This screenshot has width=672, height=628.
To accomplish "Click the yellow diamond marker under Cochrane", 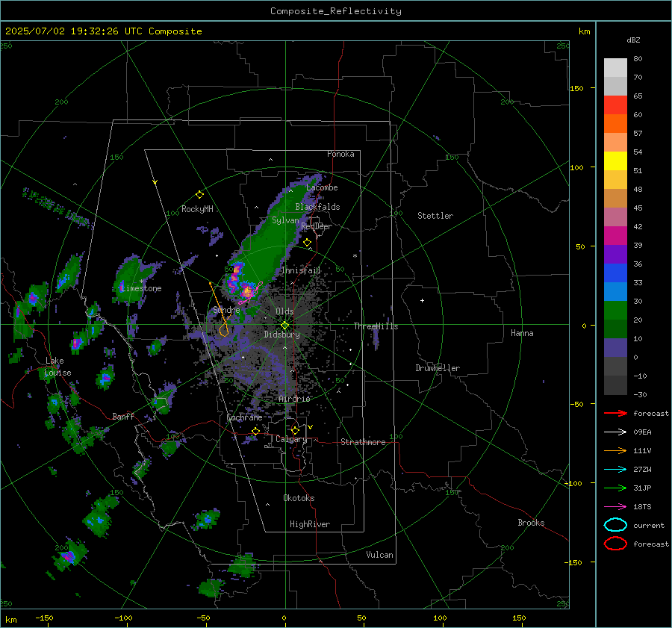I will pos(256,431).
